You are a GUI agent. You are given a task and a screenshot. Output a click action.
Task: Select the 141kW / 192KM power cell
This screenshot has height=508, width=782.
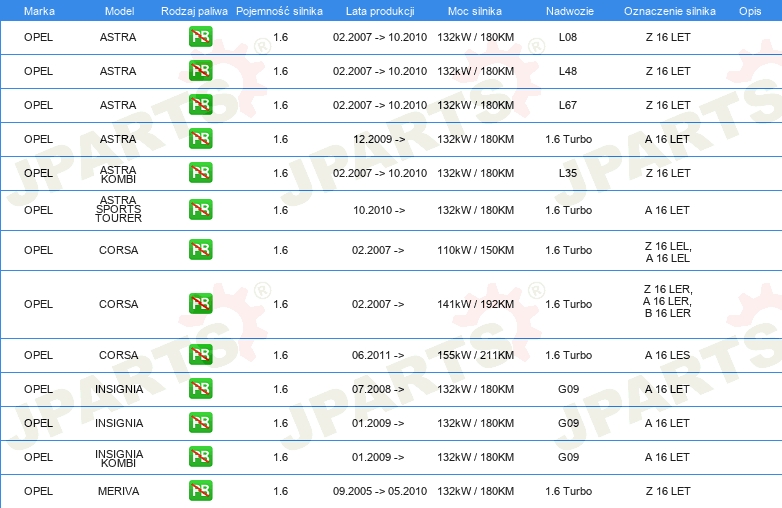pyautogui.click(x=475, y=304)
